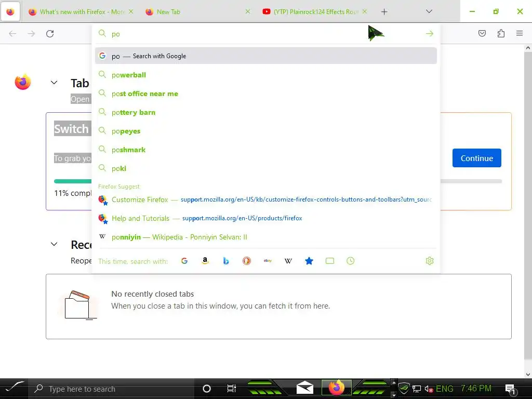
Task: Choose 'post office near me' suggestion
Action: [x=266, y=94]
